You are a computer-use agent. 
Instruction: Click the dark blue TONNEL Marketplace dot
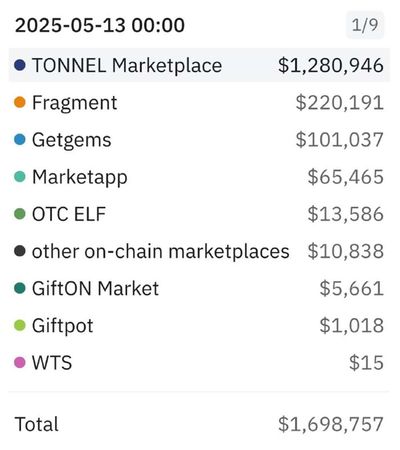coord(20,65)
